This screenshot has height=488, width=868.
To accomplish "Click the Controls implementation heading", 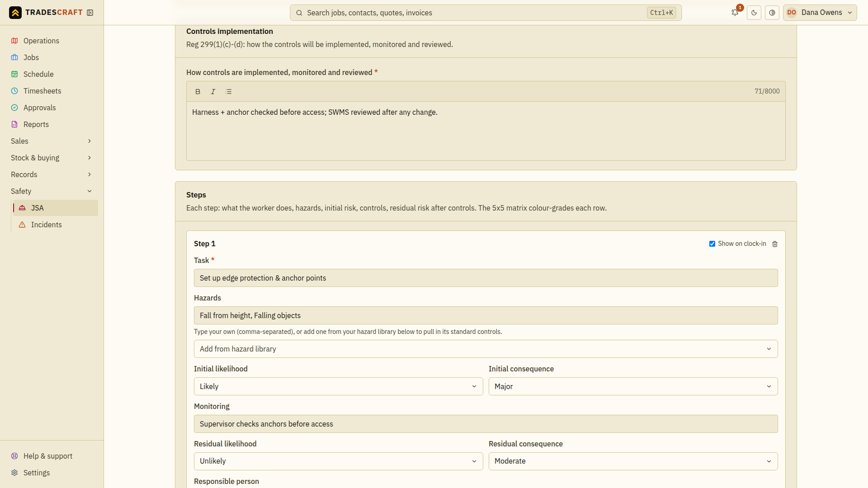I will 230,31.
